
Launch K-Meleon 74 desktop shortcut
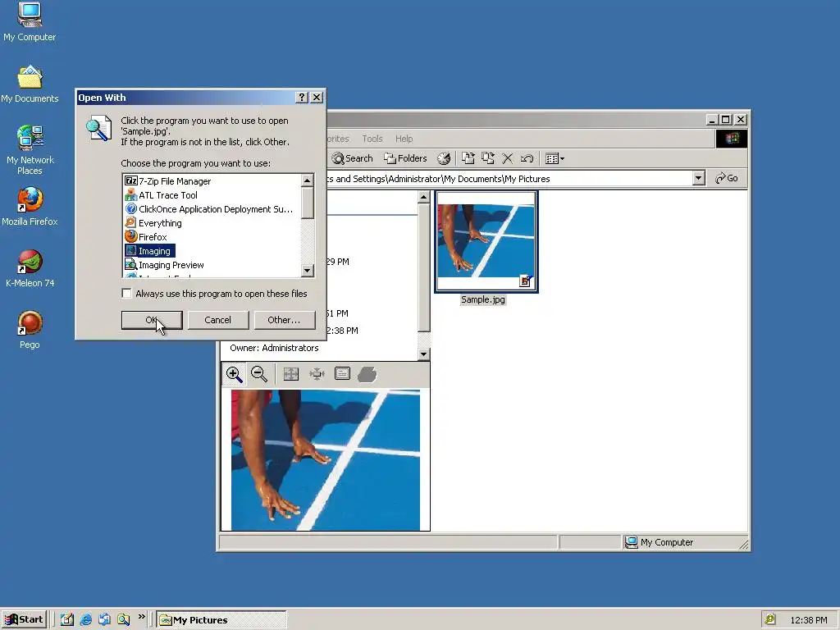[30, 268]
